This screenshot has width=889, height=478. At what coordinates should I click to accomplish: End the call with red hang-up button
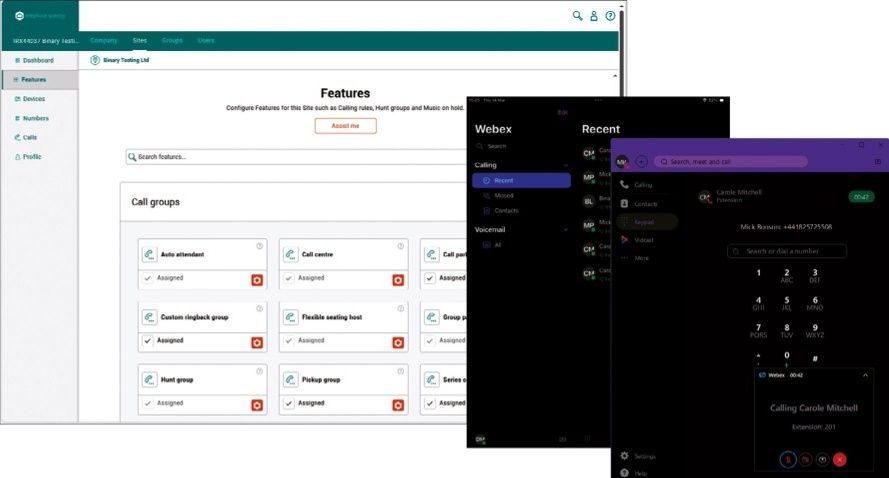840,460
